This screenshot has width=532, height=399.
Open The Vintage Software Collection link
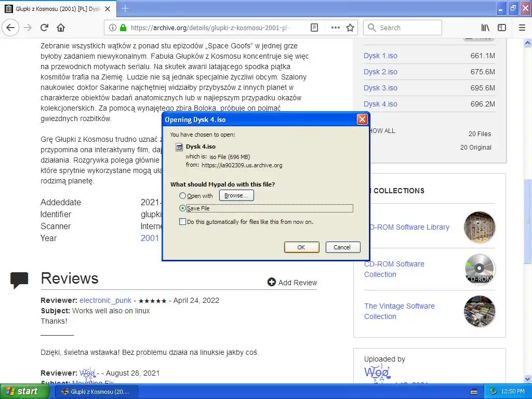pyautogui.click(x=400, y=311)
